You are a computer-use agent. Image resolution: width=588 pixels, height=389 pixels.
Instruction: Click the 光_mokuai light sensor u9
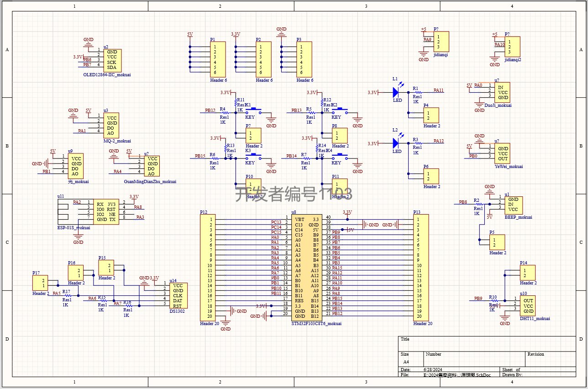tap(75, 166)
